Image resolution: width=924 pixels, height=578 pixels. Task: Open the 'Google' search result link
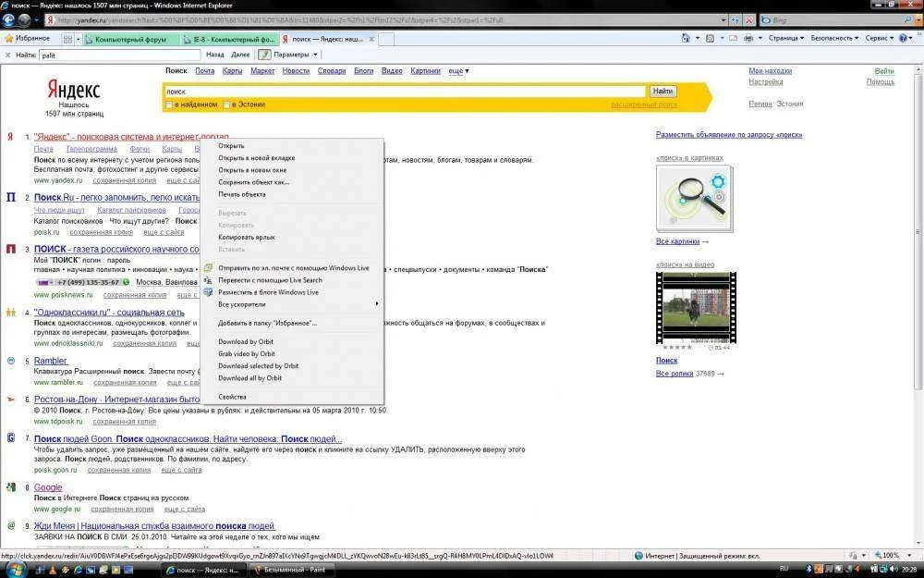[x=48, y=487]
